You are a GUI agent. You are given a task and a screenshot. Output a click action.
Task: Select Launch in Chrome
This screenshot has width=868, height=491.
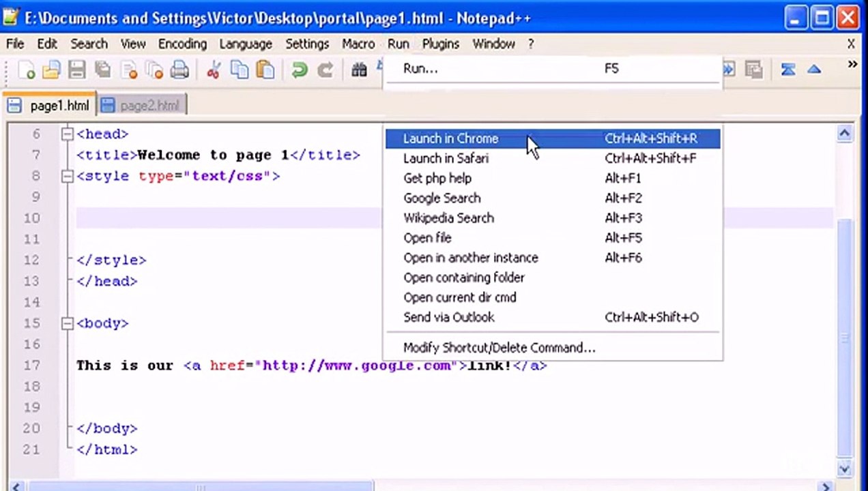coord(553,138)
